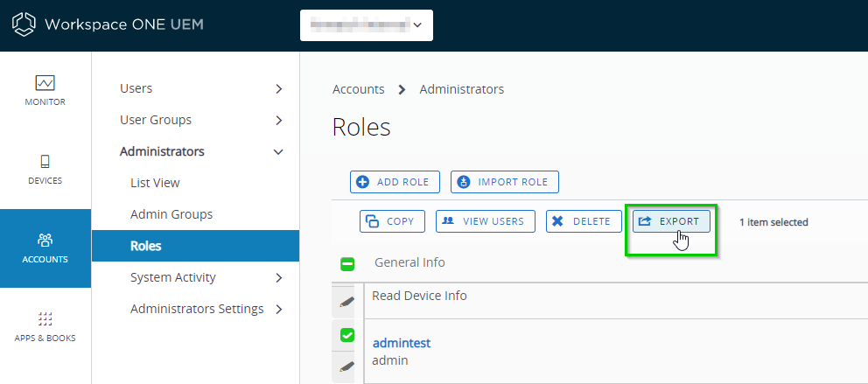
Task: Open the admintest role link
Action: click(x=402, y=343)
